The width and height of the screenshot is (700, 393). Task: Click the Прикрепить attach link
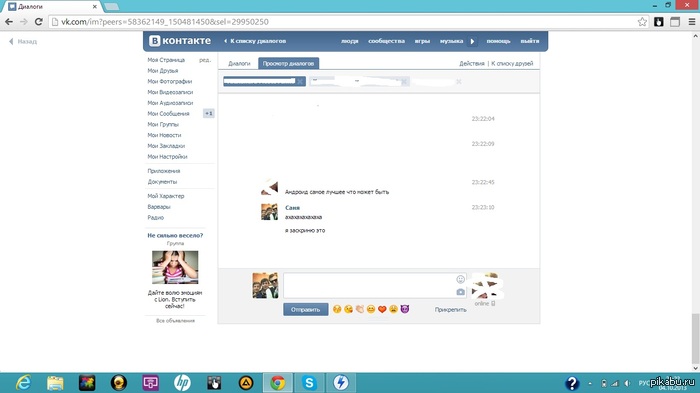click(x=450, y=309)
